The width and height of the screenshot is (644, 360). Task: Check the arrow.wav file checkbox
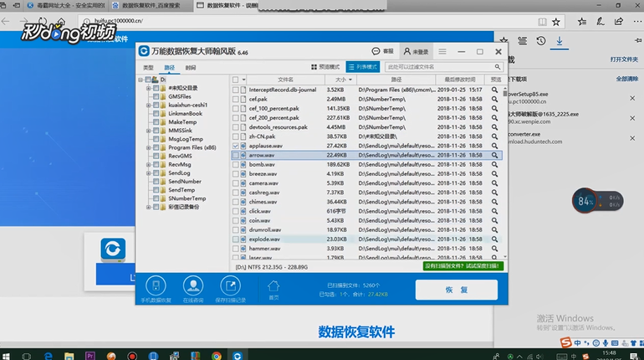pyautogui.click(x=235, y=156)
